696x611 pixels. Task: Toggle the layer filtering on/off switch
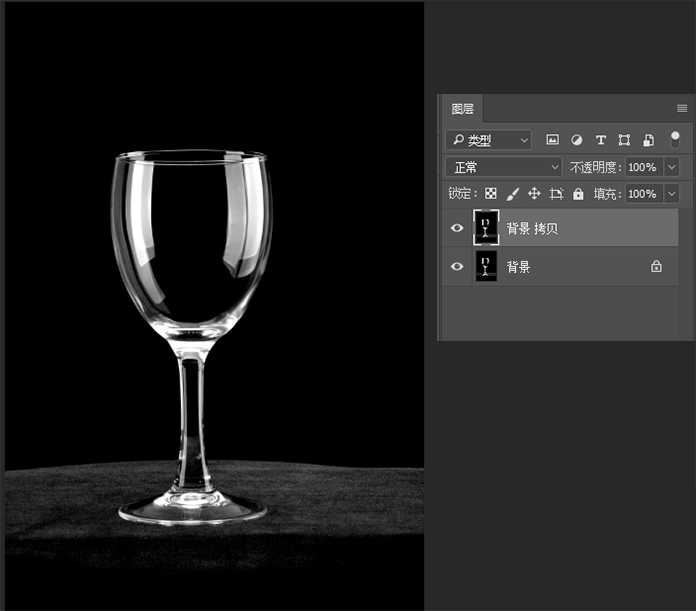click(x=675, y=138)
